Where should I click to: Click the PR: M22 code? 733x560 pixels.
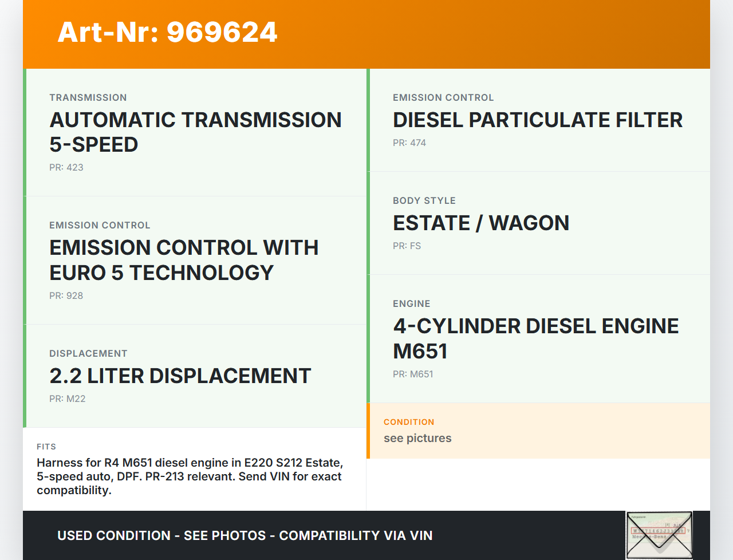68,399
